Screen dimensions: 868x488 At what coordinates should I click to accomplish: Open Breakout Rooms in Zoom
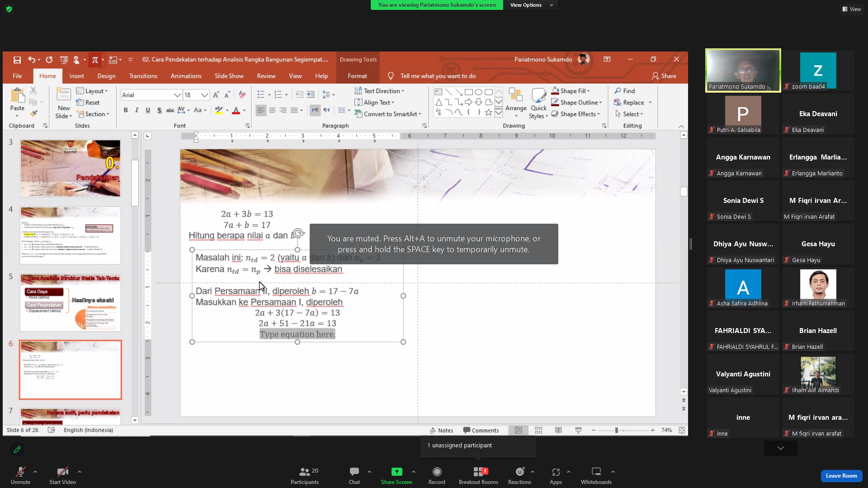[x=478, y=475]
